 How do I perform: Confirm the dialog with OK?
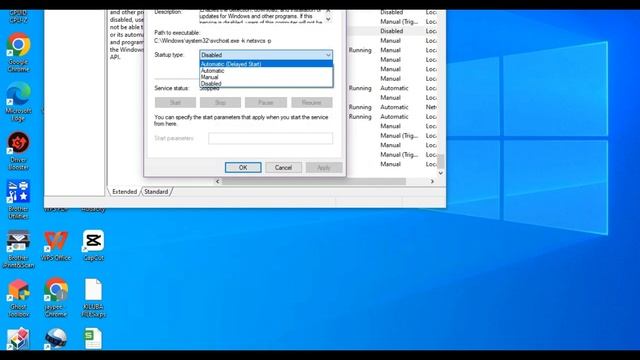pos(243,167)
